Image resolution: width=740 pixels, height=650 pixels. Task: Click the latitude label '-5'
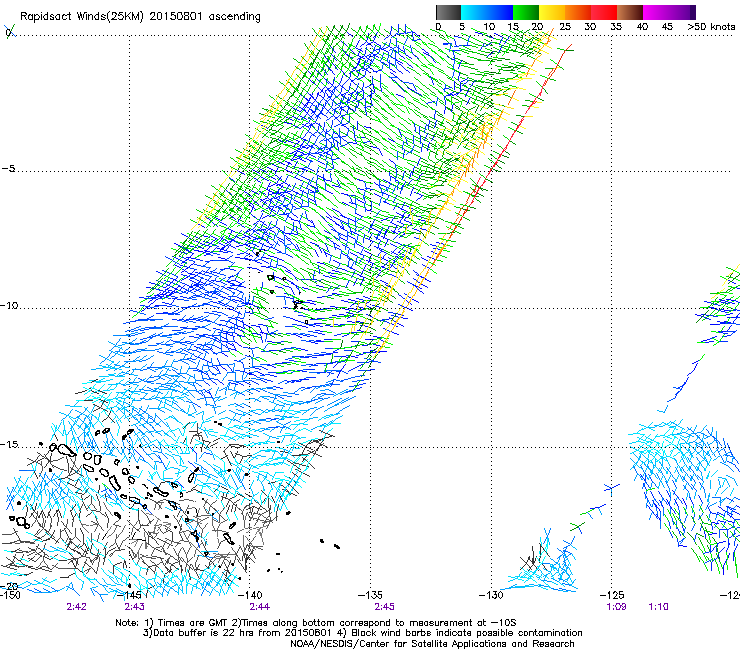[8, 168]
